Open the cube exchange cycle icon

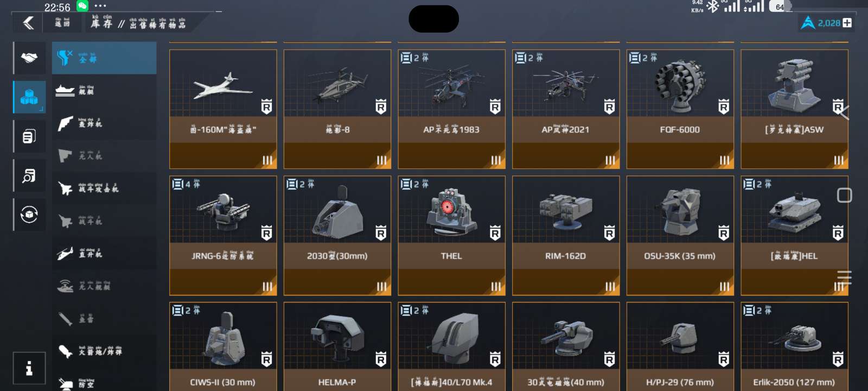coord(29,215)
